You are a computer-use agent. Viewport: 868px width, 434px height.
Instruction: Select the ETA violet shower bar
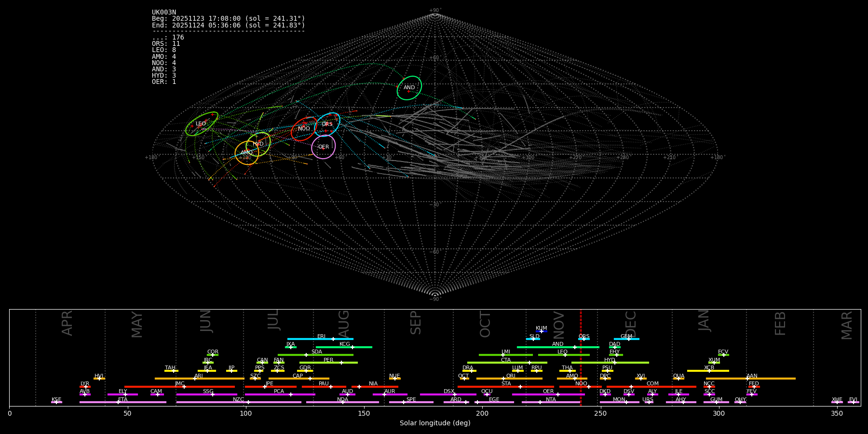tap(123, 402)
